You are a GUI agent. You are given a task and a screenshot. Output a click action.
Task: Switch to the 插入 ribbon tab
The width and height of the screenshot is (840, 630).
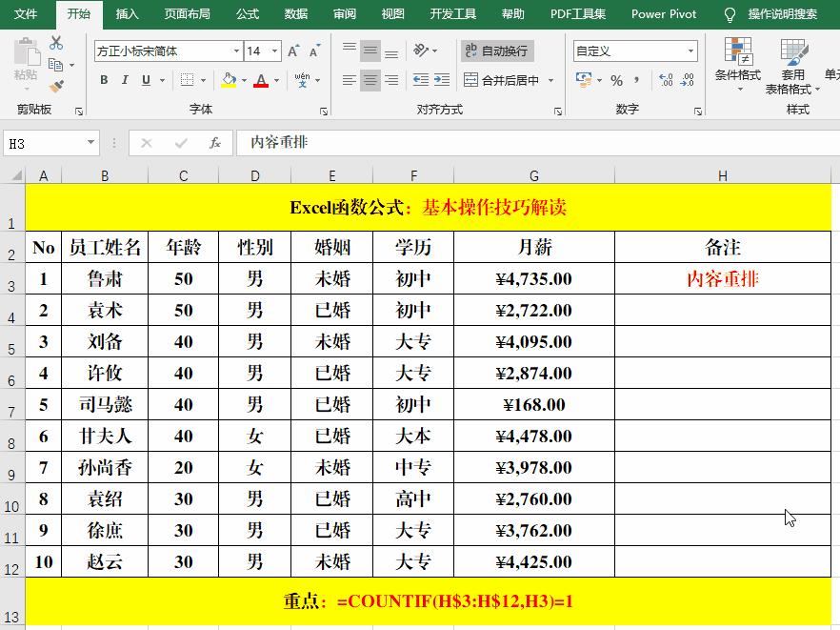click(127, 13)
